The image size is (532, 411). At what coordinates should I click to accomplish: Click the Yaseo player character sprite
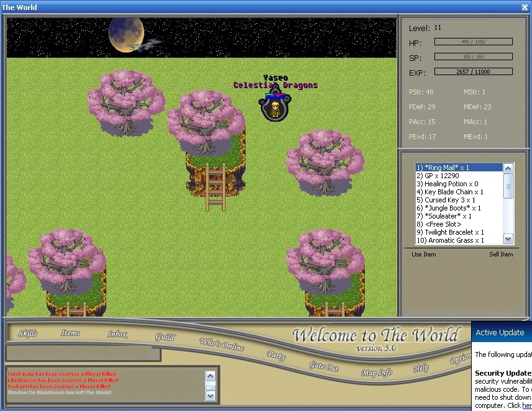275,107
